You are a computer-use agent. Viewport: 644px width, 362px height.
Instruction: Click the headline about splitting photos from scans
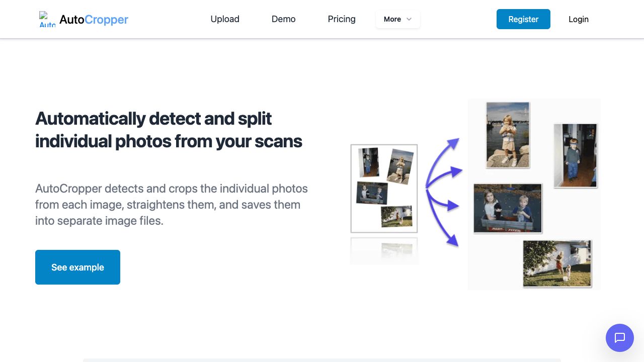click(x=169, y=130)
